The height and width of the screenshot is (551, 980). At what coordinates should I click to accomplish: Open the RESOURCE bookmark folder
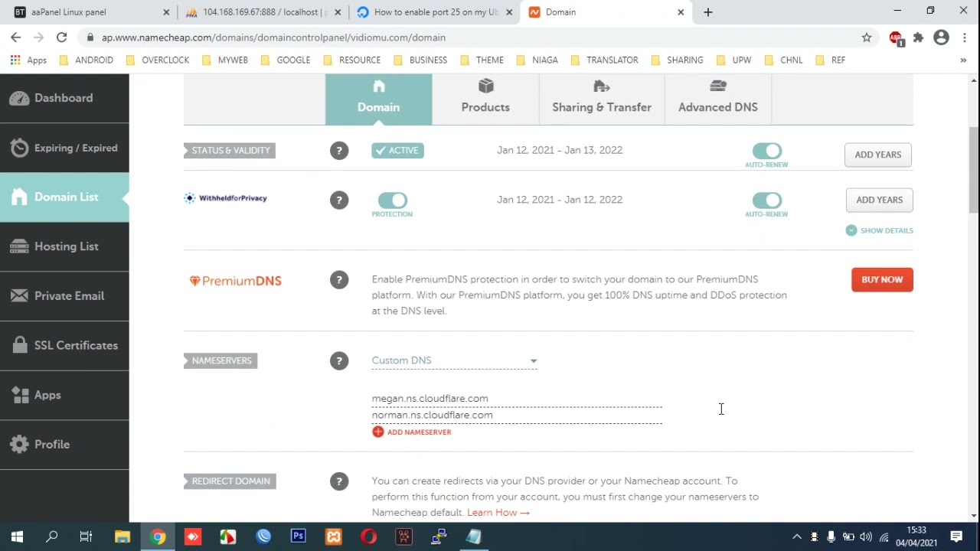click(x=351, y=60)
